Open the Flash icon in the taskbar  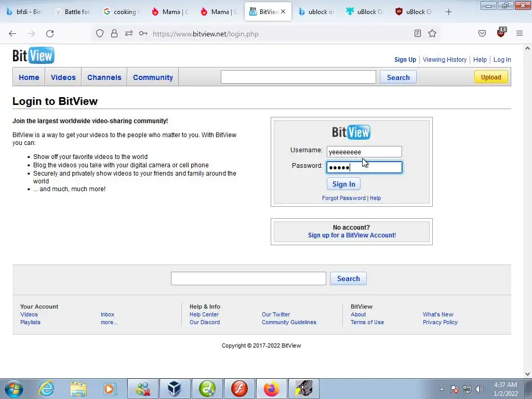[239, 389]
